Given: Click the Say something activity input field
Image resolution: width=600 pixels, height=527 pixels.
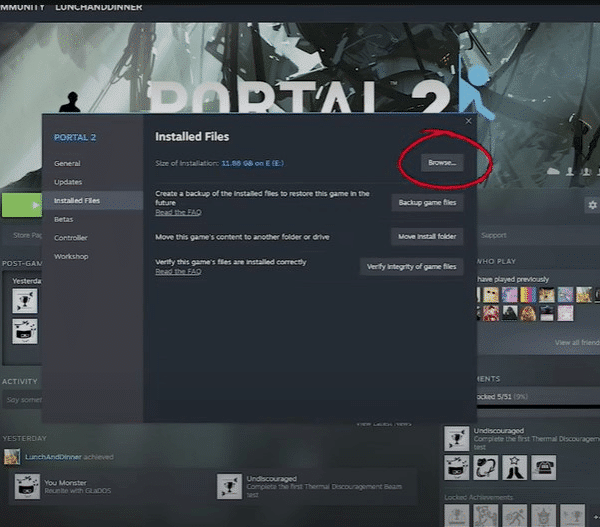Looking at the screenshot, I should [22, 400].
